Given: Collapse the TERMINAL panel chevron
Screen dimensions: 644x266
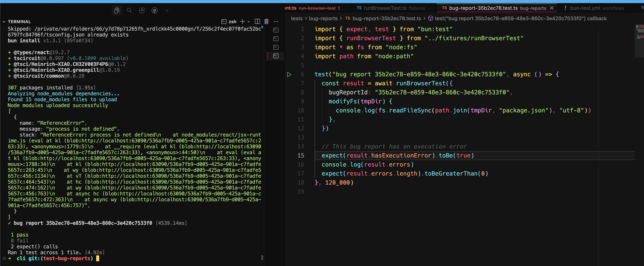Looking at the screenshot, I should 4,22.
